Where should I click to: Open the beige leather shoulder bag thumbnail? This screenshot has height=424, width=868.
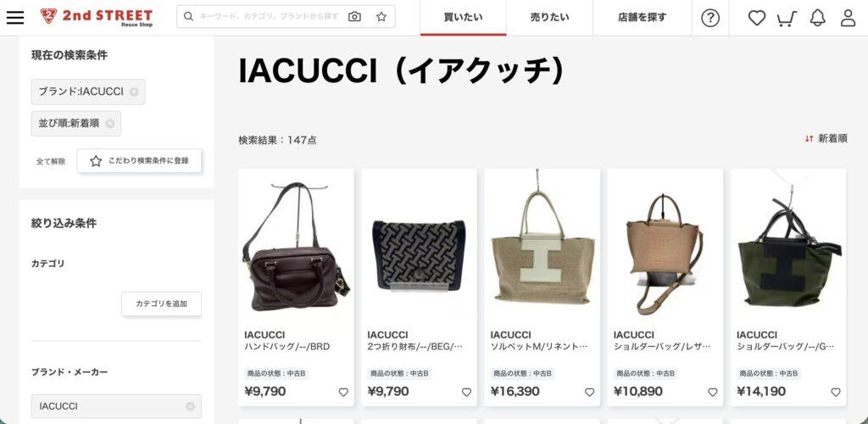pyautogui.click(x=665, y=247)
